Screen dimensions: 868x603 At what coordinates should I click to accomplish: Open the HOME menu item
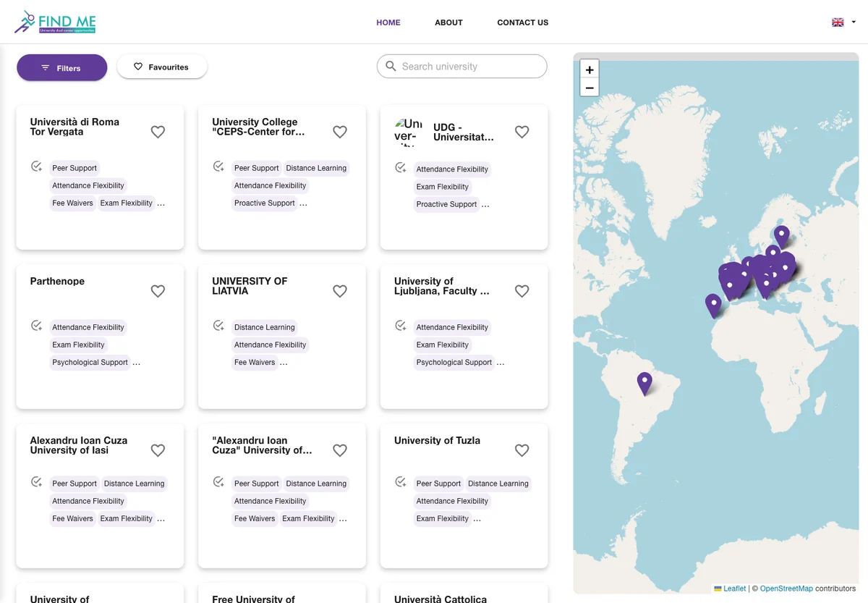(x=388, y=22)
